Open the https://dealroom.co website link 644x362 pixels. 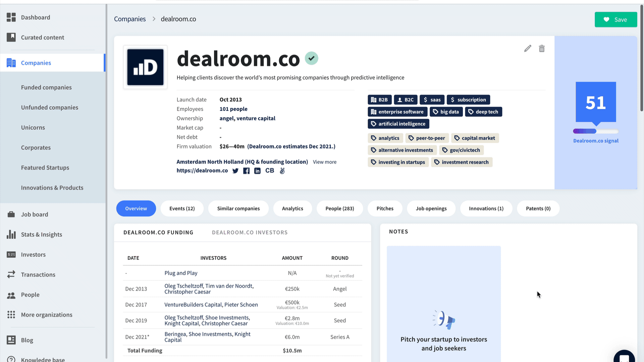[x=202, y=171]
